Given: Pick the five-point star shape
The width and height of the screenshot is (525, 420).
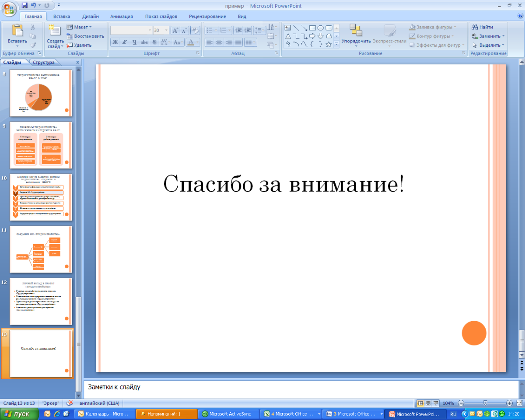Looking at the screenshot, I should pyautogui.click(x=329, y=44).
